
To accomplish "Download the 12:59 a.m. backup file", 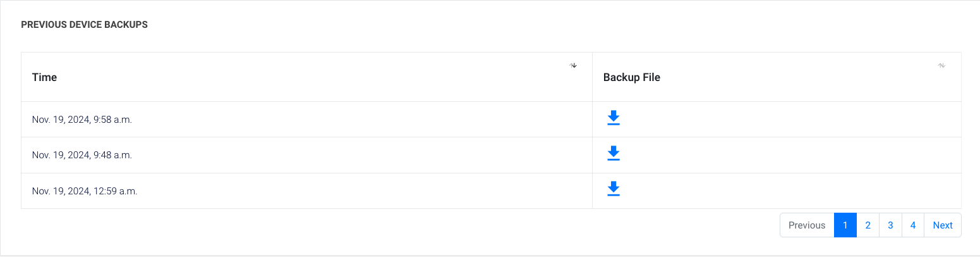I will tap(613, 189).
